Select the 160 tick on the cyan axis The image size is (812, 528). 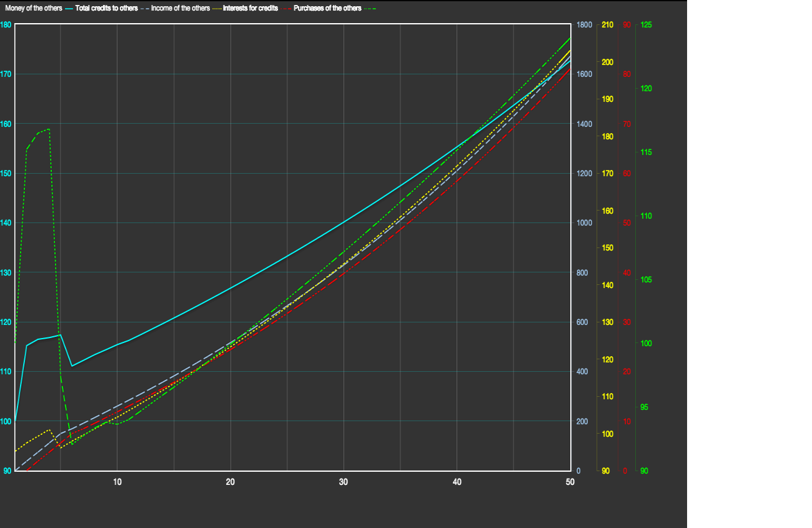click(x=6, y=124)
